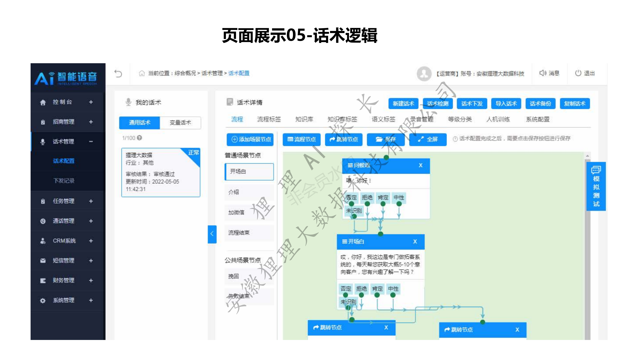Switch to 变量话术 toggle tab

(180, 123)
